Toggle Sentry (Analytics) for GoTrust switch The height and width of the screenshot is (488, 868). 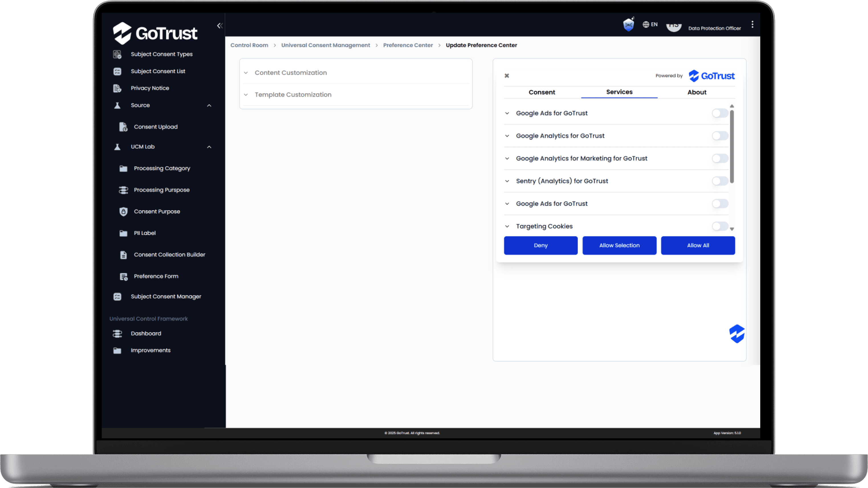(720, 181)
